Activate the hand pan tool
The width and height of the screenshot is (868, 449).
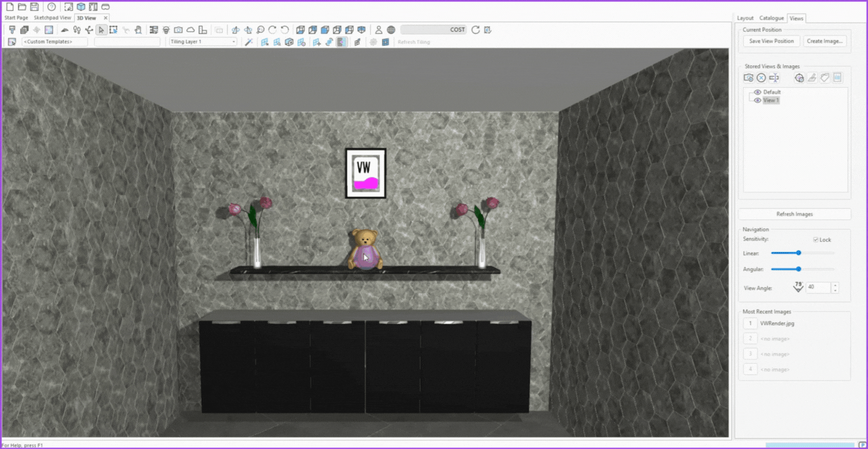(138, 30)
